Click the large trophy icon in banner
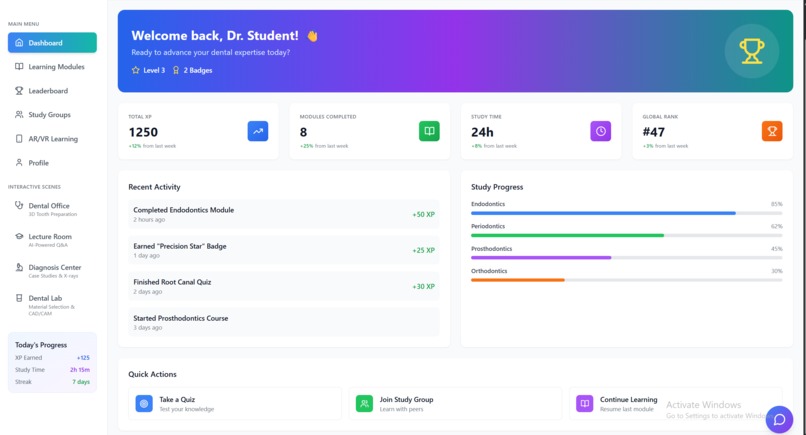 coord(752,51)
